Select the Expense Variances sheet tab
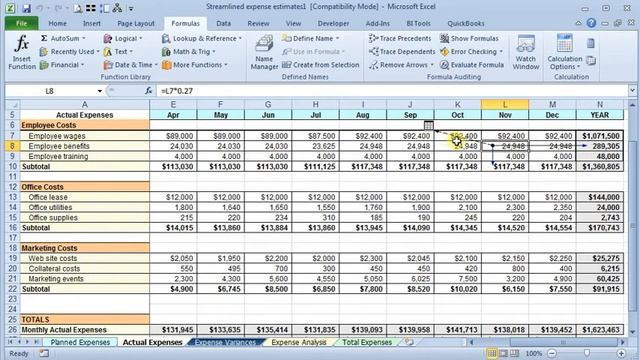This screenshot has width=640, height=360. pos(225,342)
